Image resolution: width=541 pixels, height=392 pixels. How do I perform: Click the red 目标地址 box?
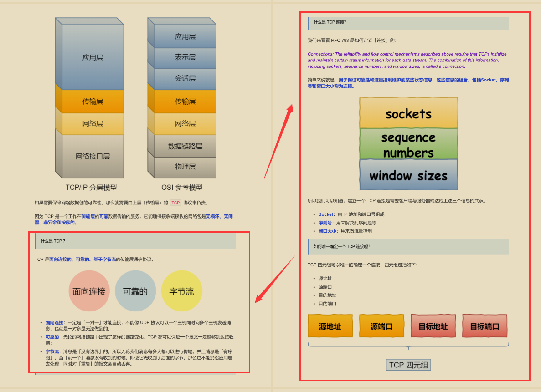pos(433,326)
